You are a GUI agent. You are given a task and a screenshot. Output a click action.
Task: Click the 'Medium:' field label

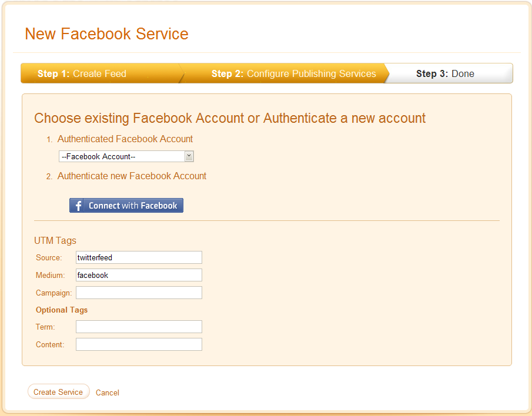[x=50, y=276]
